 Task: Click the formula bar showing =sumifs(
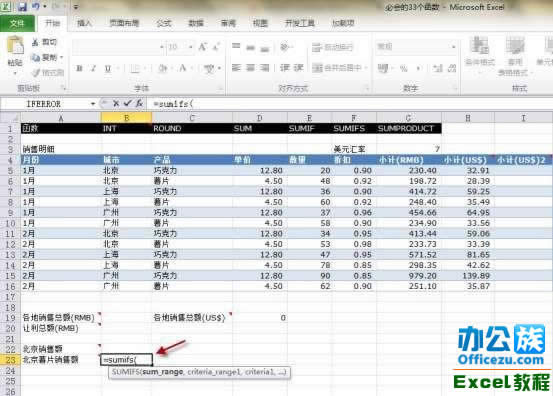tap(349, 104)
